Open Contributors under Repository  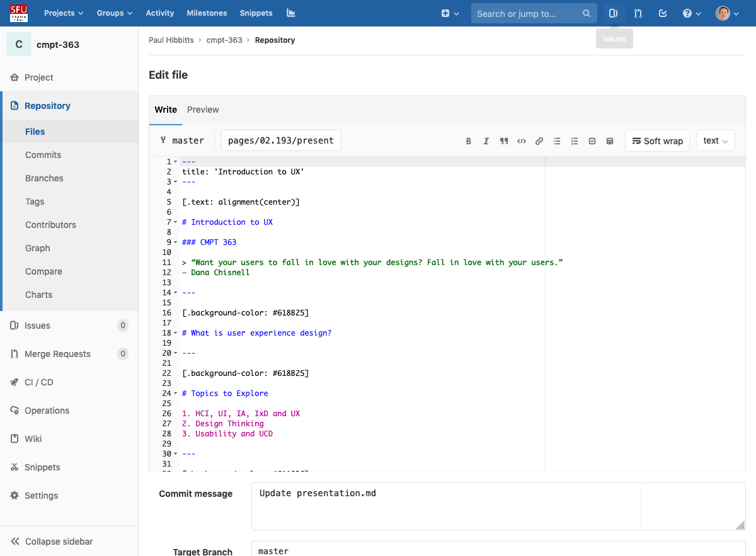tap(69, 225)
